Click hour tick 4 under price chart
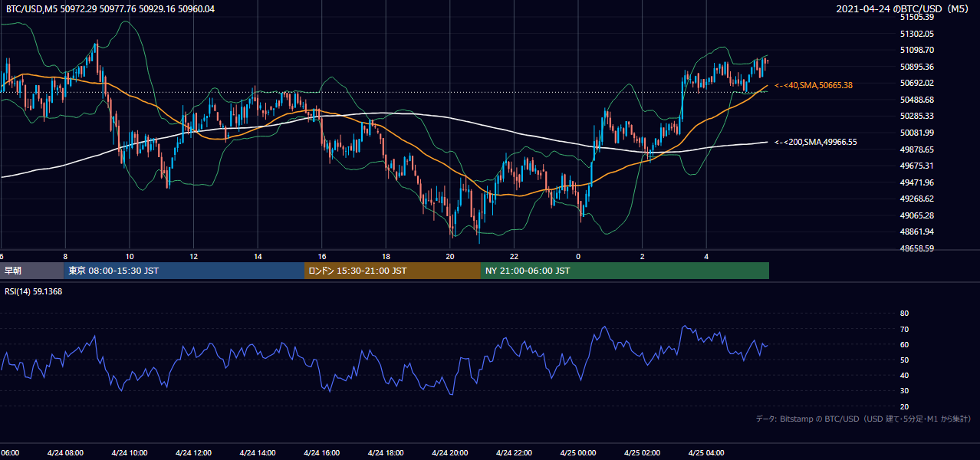Screen dimensions: 980x460 point(705,257)
